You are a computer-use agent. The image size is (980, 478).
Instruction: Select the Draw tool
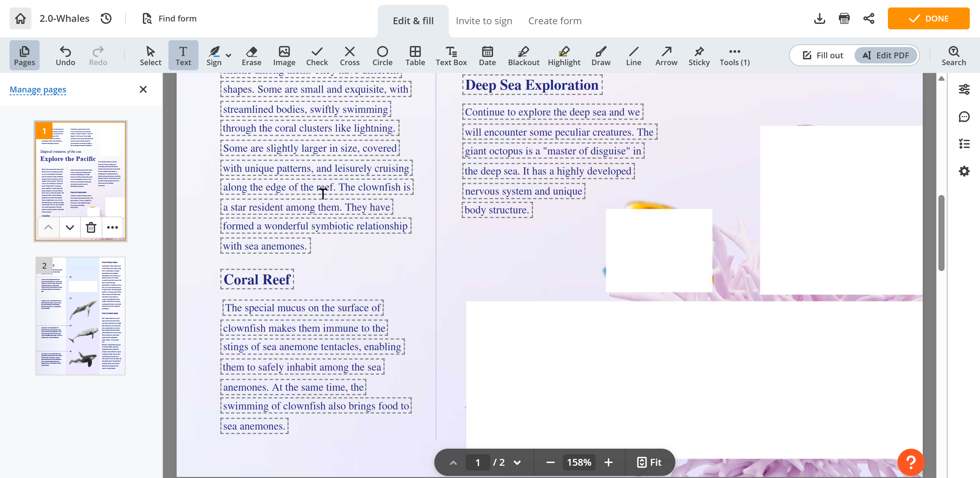tap(601, 55)
